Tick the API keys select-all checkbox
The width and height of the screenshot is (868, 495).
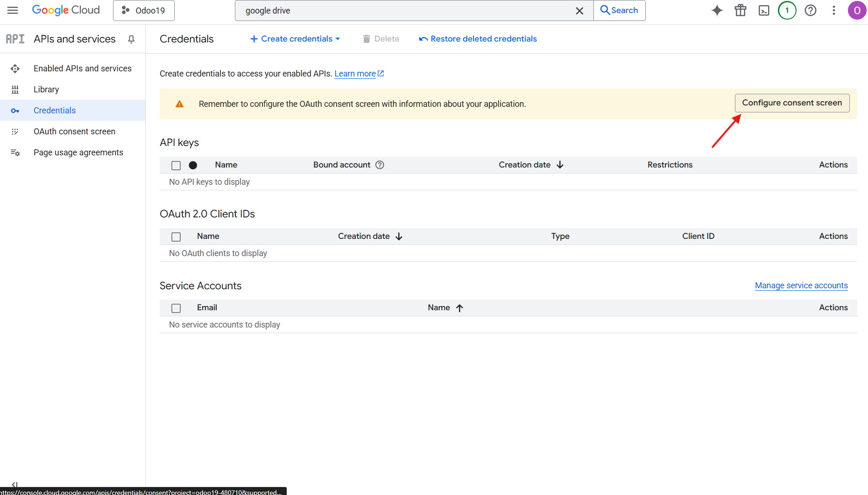tap(176, 165)
